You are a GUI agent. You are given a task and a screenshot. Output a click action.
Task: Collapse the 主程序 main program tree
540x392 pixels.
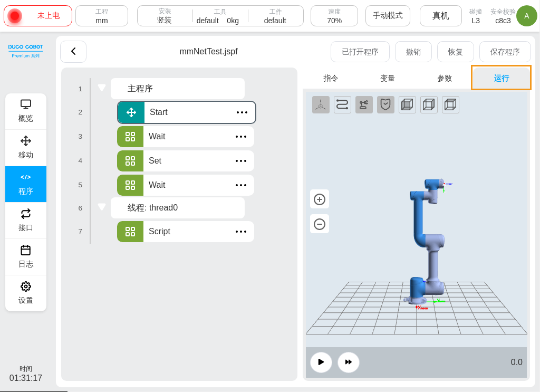tap(102, 88)
